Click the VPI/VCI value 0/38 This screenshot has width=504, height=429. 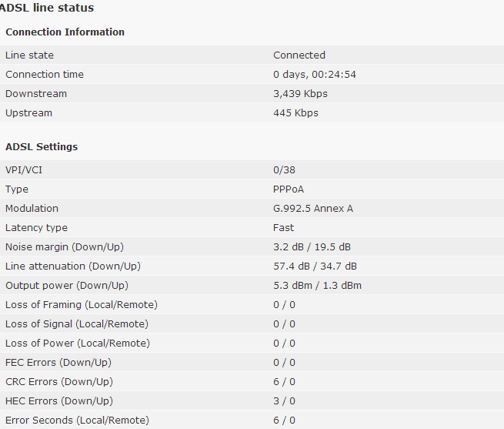click(x=284, y=169)
